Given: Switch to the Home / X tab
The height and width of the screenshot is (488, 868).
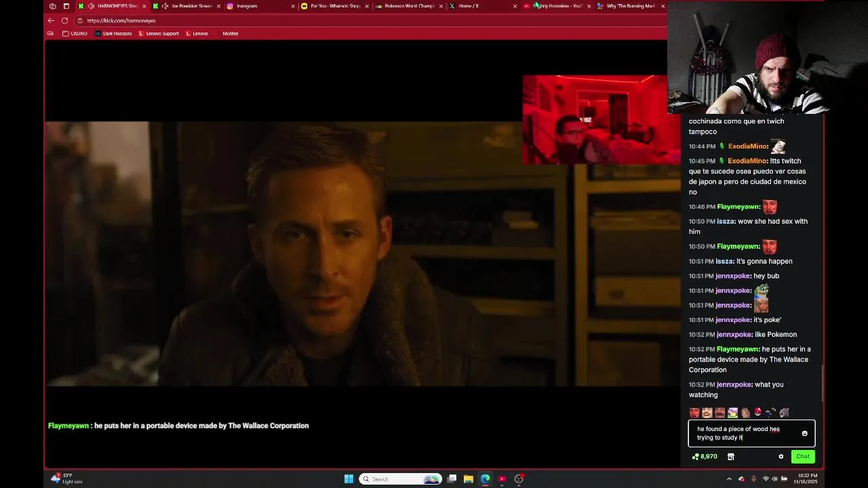Looking at the screenshot, I should (x=484, y=6).
